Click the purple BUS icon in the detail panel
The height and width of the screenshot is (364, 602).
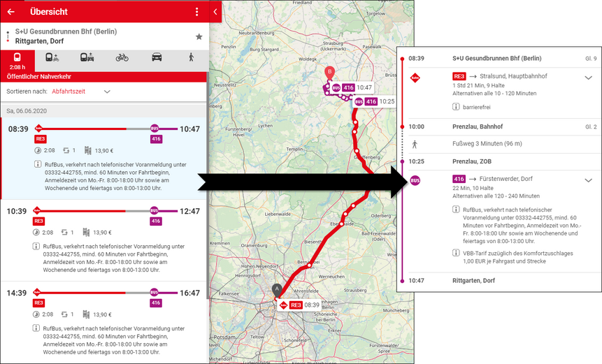pyautogui.click(x=415, y=180)
